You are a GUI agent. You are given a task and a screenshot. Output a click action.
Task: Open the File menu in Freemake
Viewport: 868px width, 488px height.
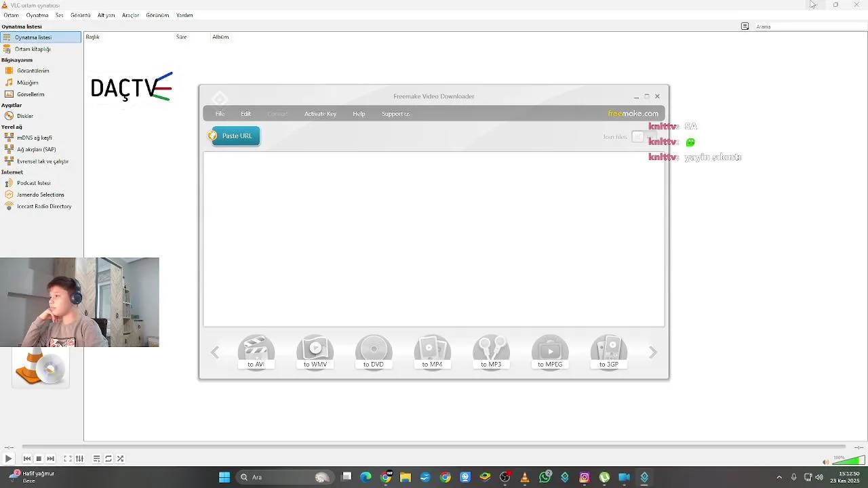point(220,114)
